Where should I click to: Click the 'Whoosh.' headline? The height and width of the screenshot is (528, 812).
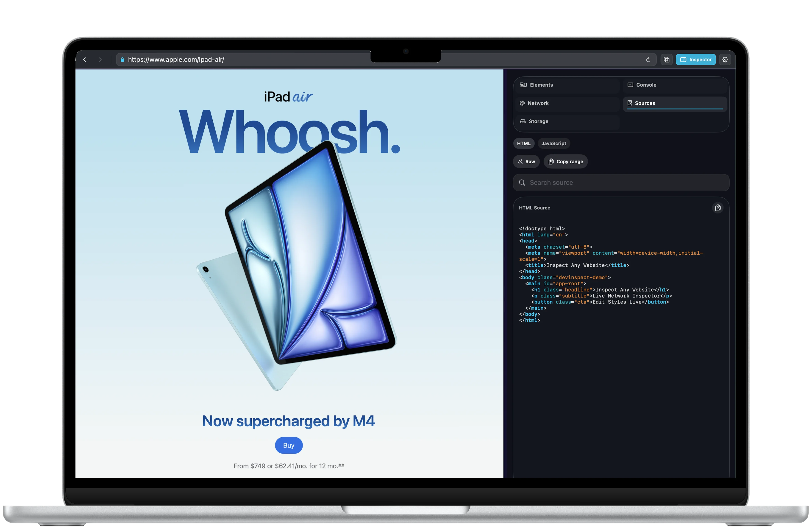click(x=289, y=132)
